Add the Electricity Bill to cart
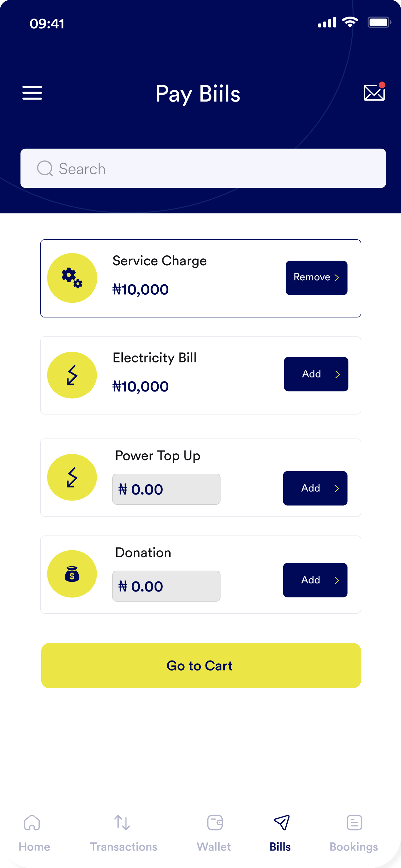The height and width of the screenshot is (868, 401). point(316,374)
